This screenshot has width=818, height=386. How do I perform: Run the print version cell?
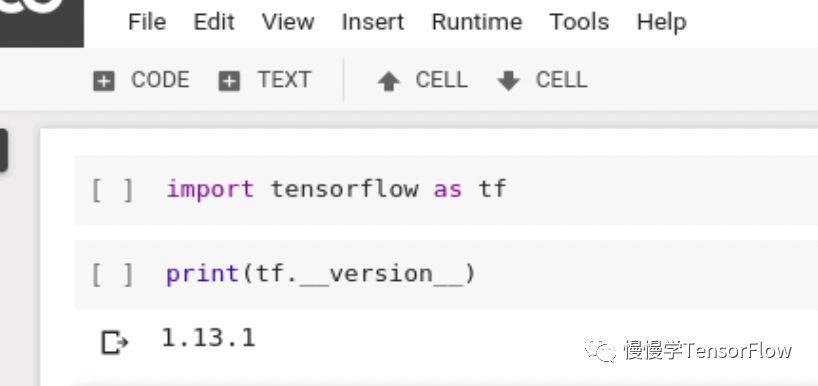pyautogui.click(x=112, y=275)
